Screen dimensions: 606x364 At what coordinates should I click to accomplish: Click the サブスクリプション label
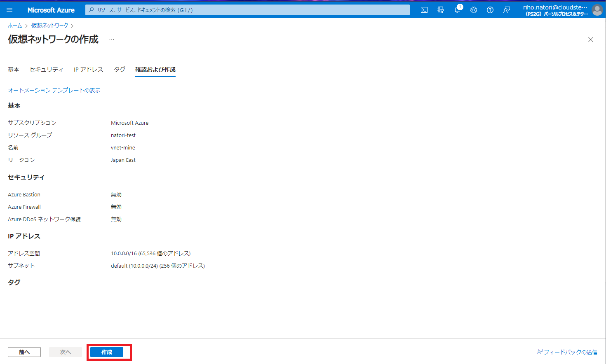pyautogui.click(x=32, y=123)
